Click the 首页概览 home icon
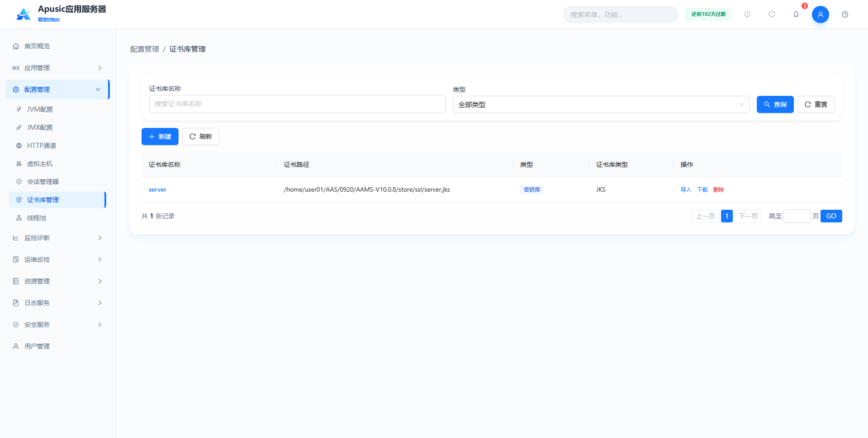Image resolution: width=868 pixels, height=438 pixels. coord(16,46)
